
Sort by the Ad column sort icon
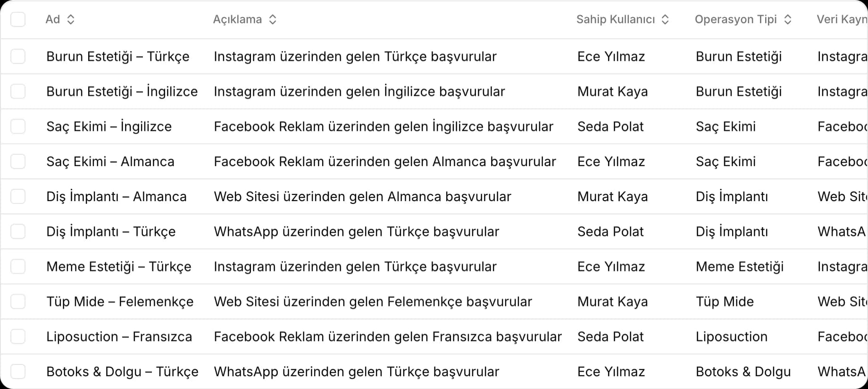pyautogui.click(x=71, y=19)
